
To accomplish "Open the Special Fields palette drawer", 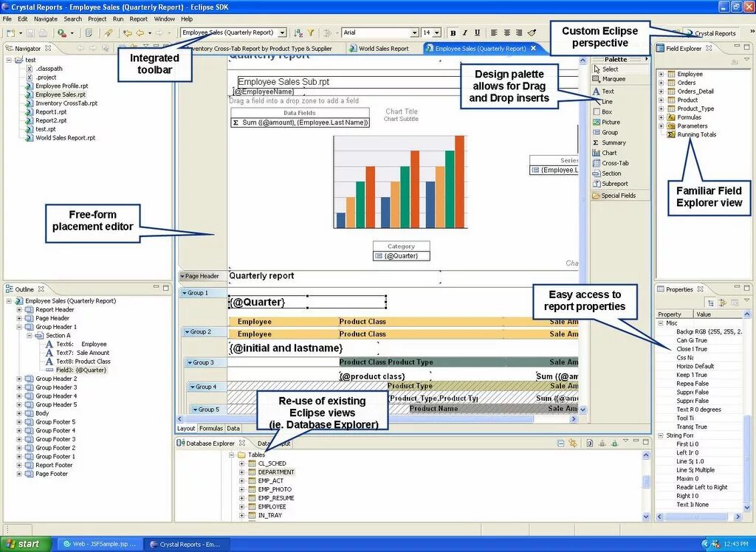I will (x=620, y=196).
